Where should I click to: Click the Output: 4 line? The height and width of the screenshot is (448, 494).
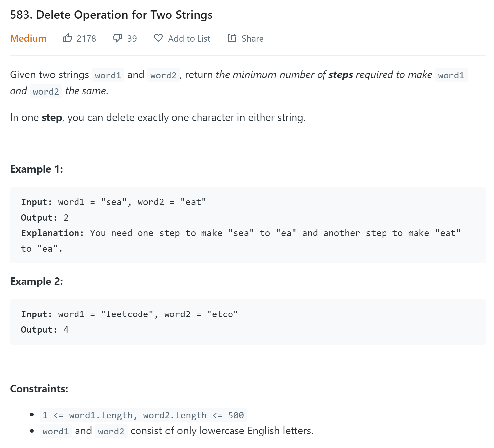[45, 330]
